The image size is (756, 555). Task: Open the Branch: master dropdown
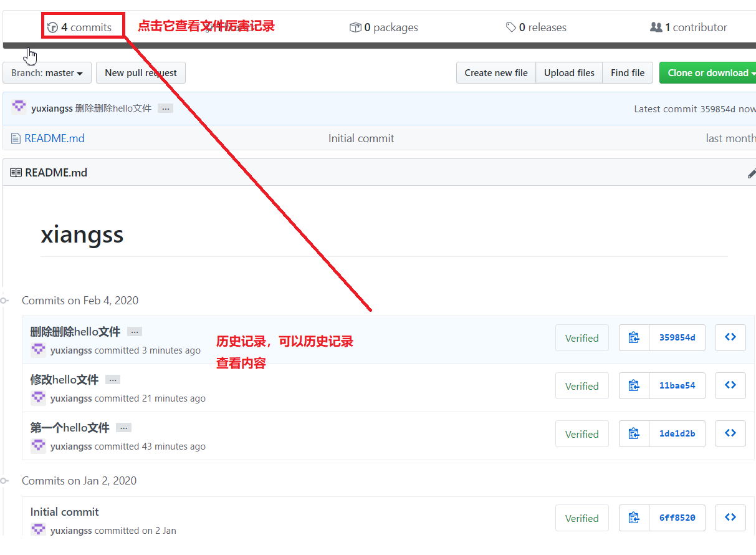coord(47,72)
